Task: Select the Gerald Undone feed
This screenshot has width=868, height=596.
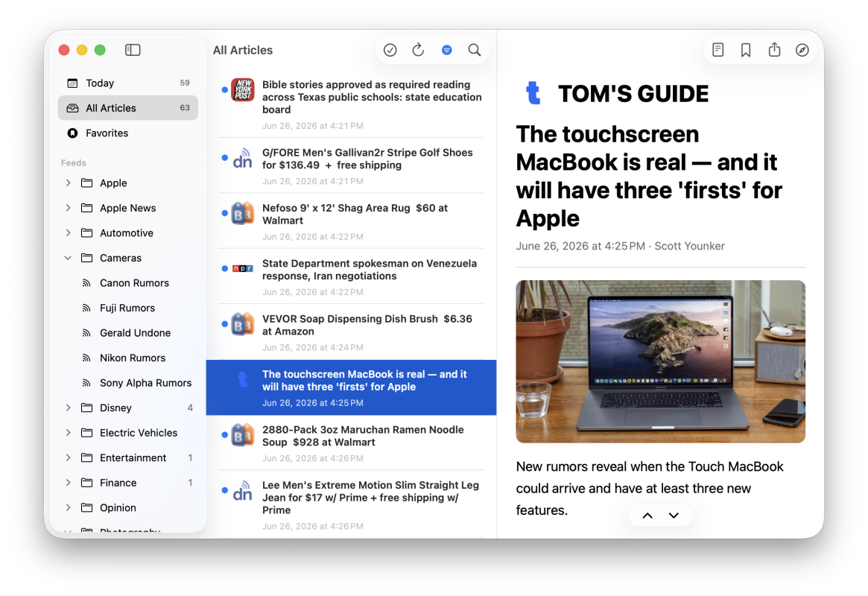Action: click(128, 332)
